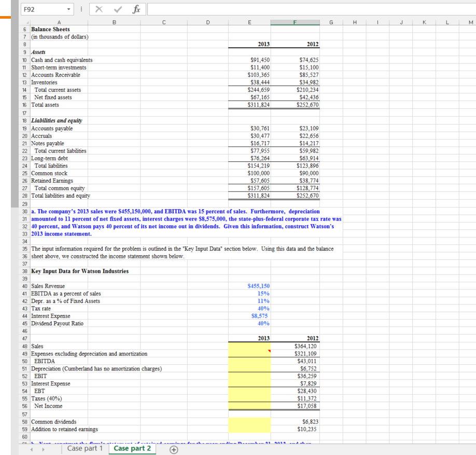The height and width of the screenshot is (455, 476).
Task: Click 2012 Sales value $364,120
Action: click(x=305, y=346)
